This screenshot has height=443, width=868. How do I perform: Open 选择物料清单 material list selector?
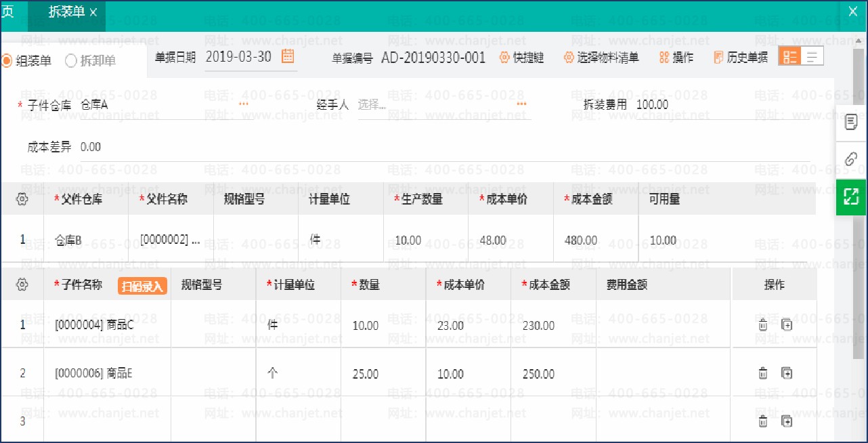point(601,58)
